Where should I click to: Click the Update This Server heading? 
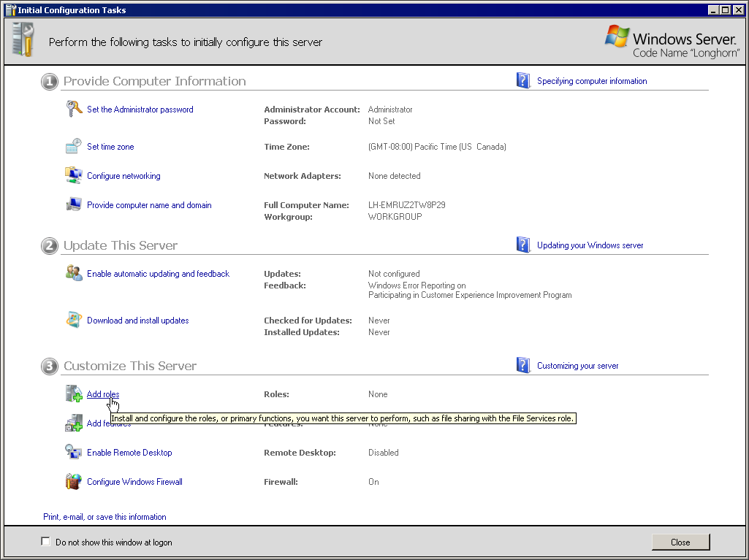[121, 245]
